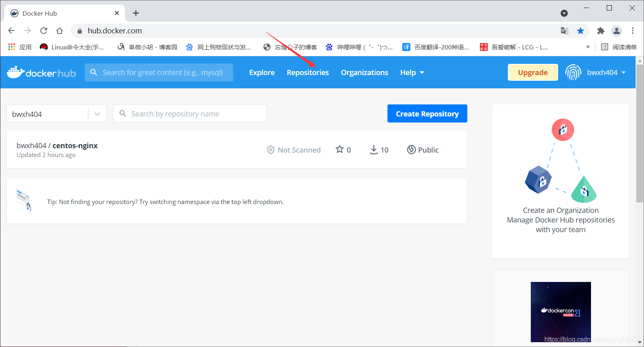
Task: Open the bwxh404 namespace selector
Action: pyautogui.click(x=57, y=114)
